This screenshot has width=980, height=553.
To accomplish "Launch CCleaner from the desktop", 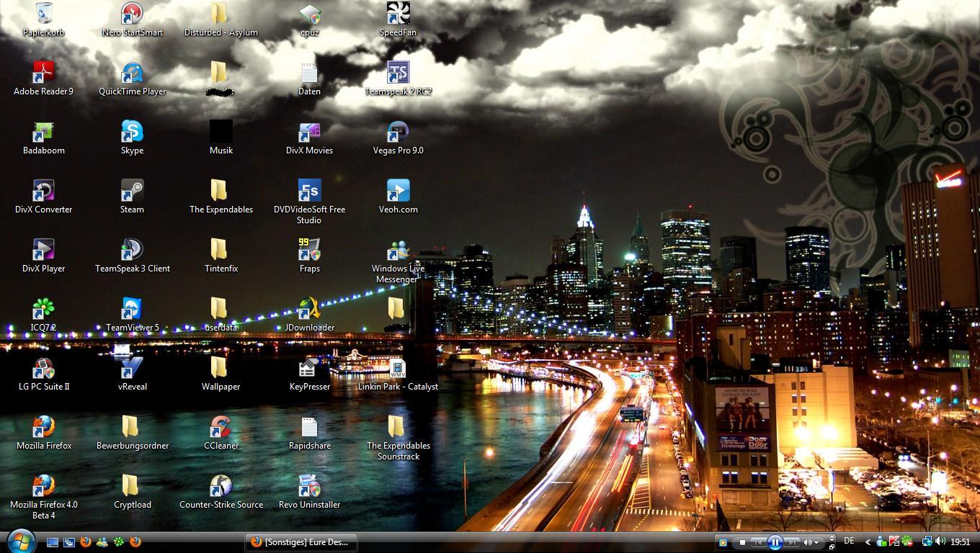I will click(x=220, y=428).
